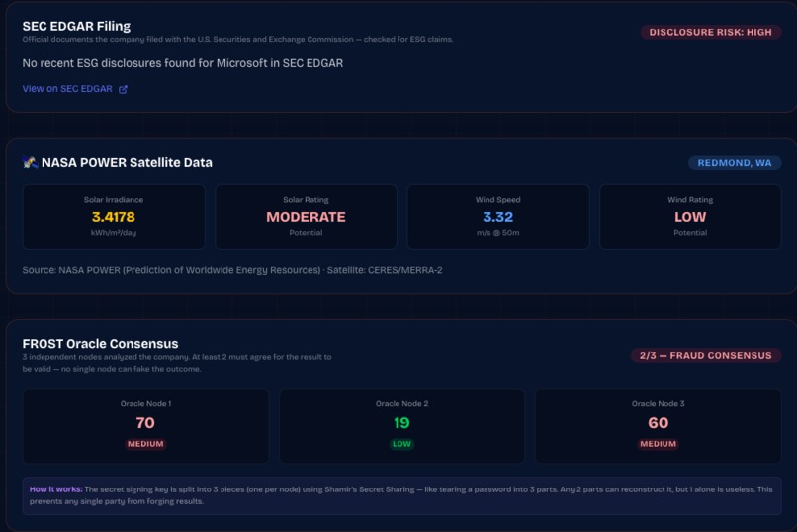Click the DISCLOSURE RISK: HIGH badge
Image resolution: width=797 pixels, height=532 pixels.
(x=710, y=32)
